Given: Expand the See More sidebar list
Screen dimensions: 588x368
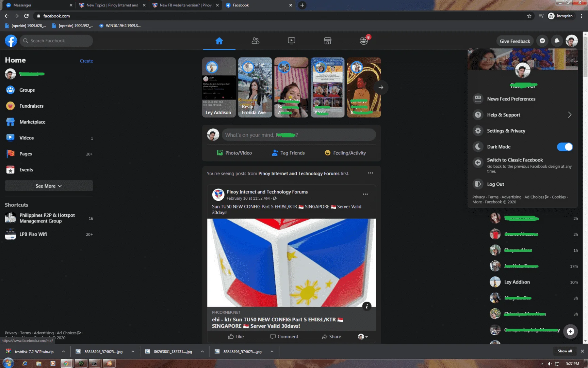Looking at the screenshot, I should tap(49, 186).
